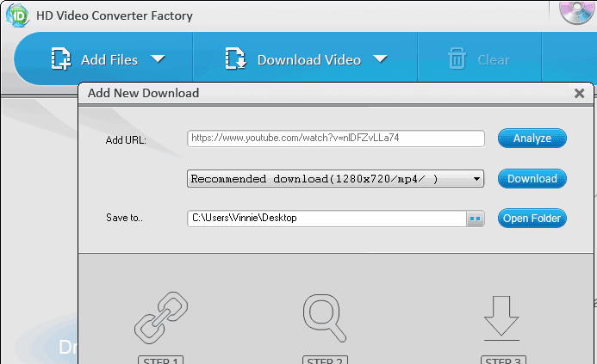The image size is (597, 364).
Task: Click the Download Video text label
Action: tap(309, 59)
